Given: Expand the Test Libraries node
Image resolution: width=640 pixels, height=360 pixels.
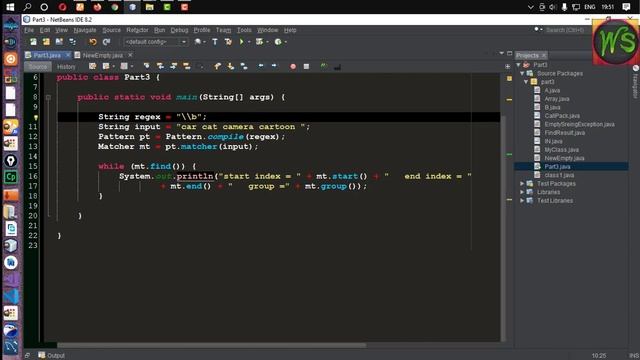Looking at the screenshot, I should [x=522, y=200].
